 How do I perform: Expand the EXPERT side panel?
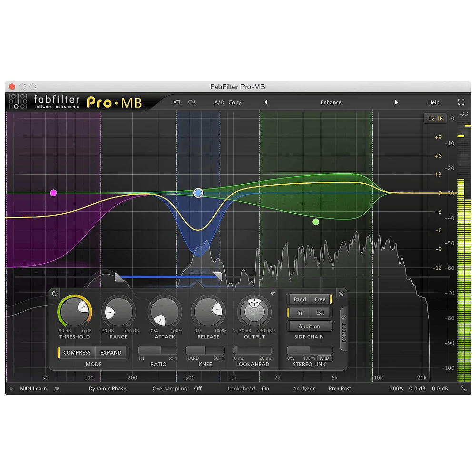coord(344,328)
